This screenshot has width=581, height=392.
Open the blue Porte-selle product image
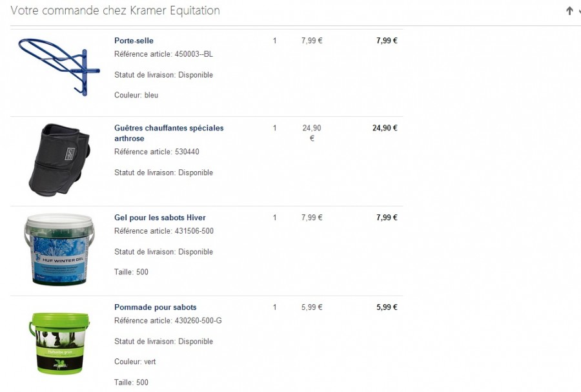tap(59, 67)
